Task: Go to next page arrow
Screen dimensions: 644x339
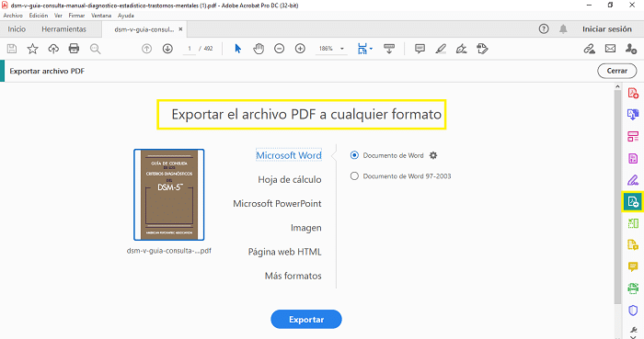Action: [x=167, y=49]
